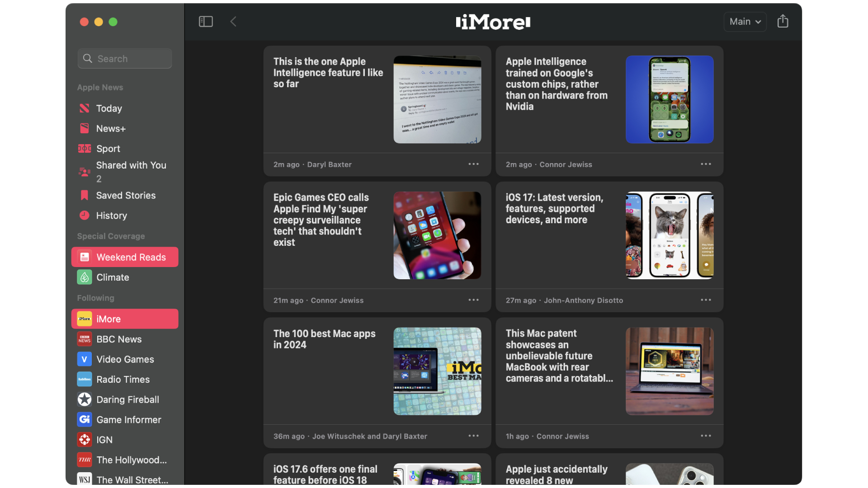Image resolution: width=868 pixels, height=488 pixels.
Task: Click the Mac patent article thumbnail
Action: pyautogui.click(x=669, y=371)
